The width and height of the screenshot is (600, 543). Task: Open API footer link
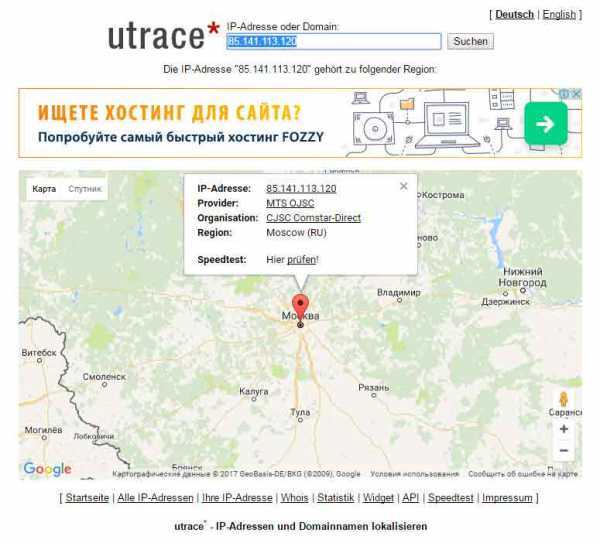click(x=411, y=497)
